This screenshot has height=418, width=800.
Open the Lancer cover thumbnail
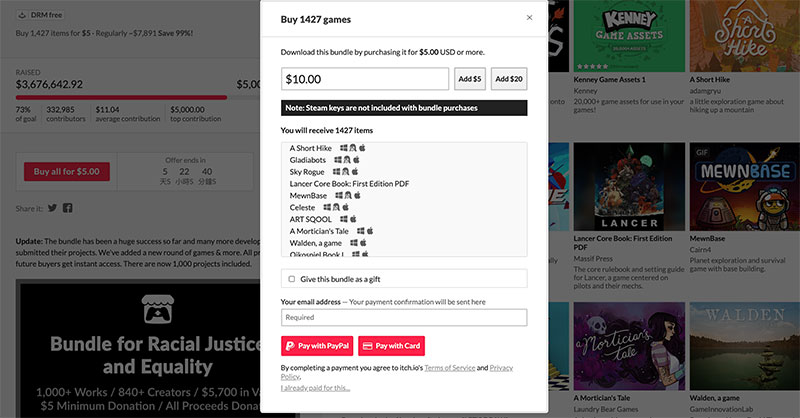tap(629, 186)
